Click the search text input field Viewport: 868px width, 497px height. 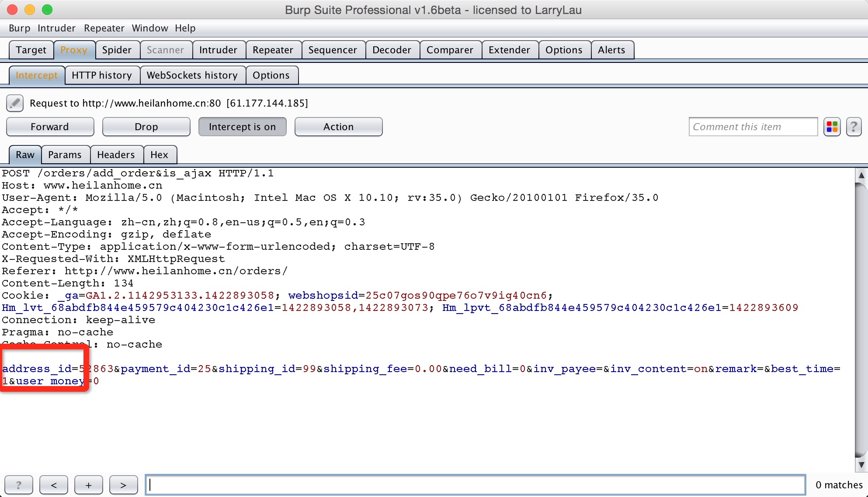(x=475, y=485)
